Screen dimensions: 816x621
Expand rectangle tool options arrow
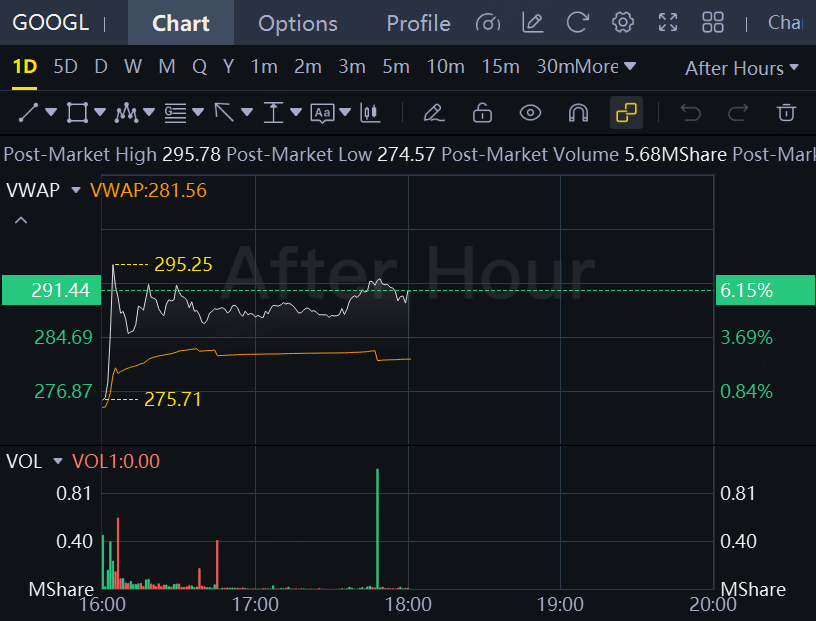[x=100, y=111]
